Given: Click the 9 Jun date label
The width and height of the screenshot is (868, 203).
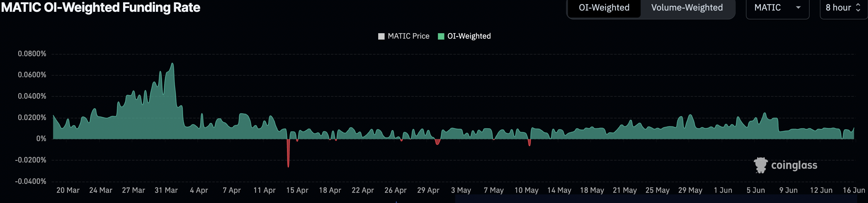Looking at the screenshot, I should pyautogui.click(x=788, y=190).
